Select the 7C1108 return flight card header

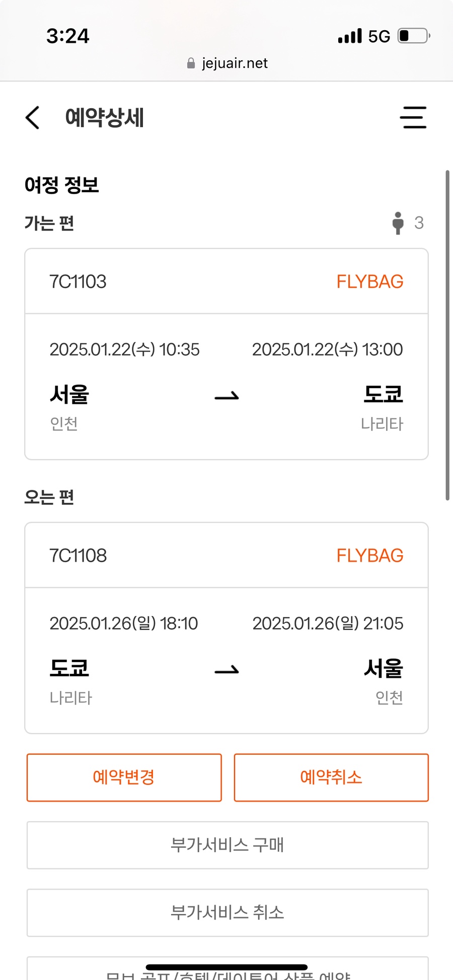226,556
